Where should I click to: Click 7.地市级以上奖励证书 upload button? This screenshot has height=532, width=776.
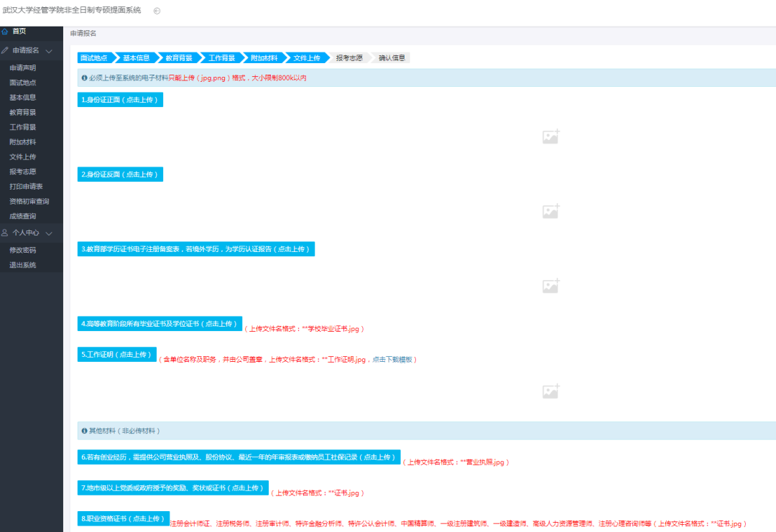(172, 488)
